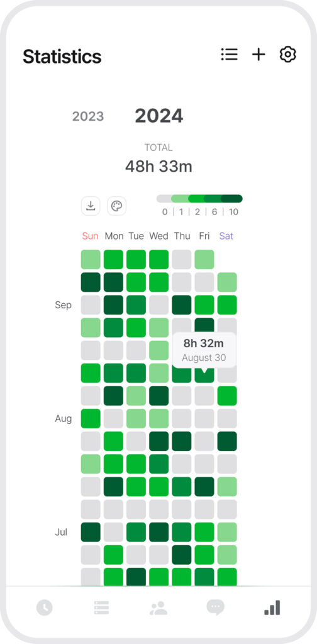Click the download export icon

pos(91,206)
